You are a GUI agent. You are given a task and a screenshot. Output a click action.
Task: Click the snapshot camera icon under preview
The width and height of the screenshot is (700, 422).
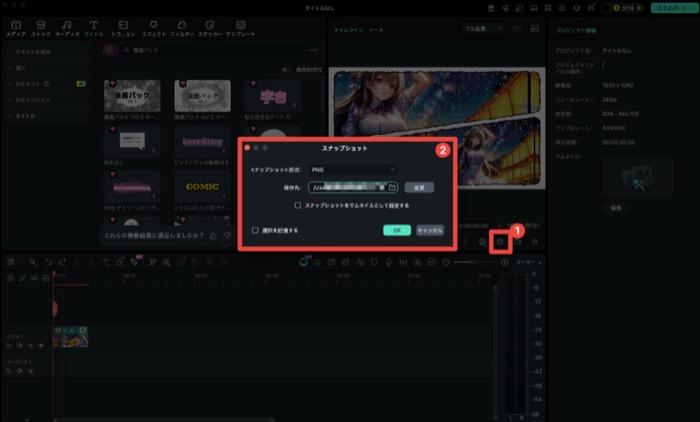coord(500,242)
